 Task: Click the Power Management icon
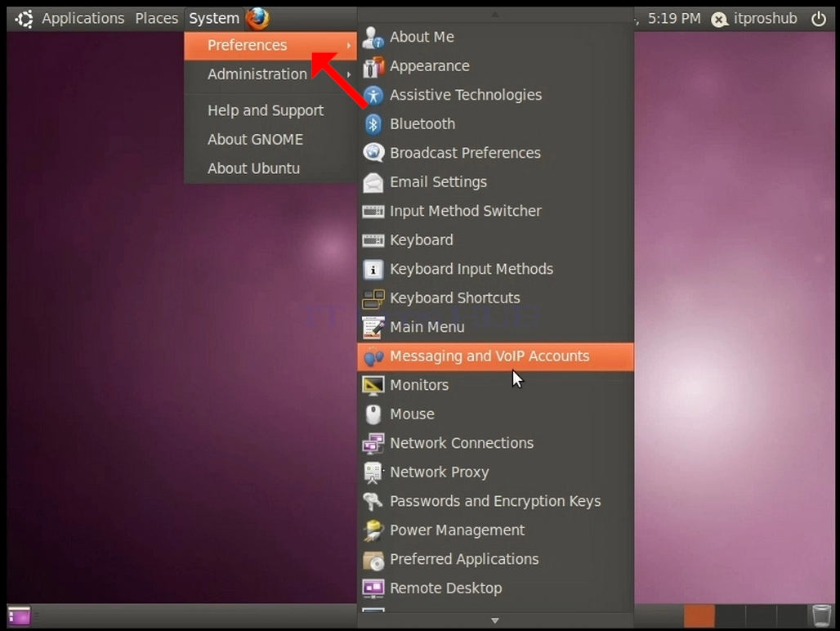click(x=373, y=530)
